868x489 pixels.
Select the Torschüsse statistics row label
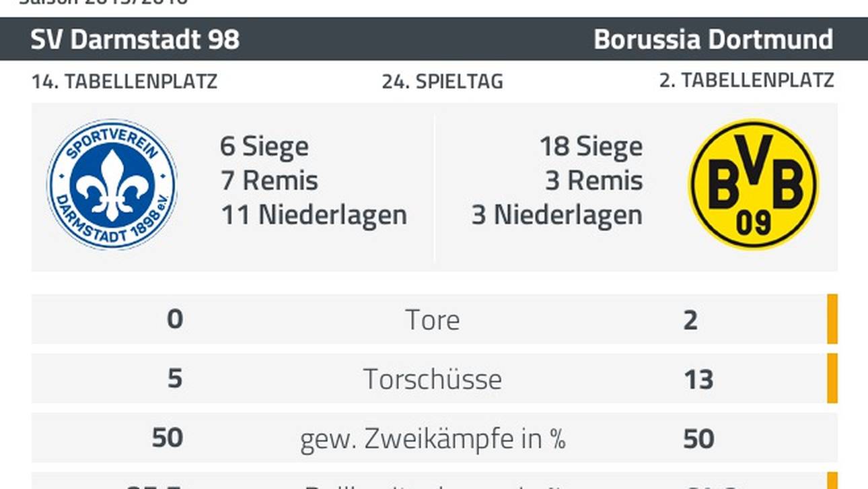[433, 379]
